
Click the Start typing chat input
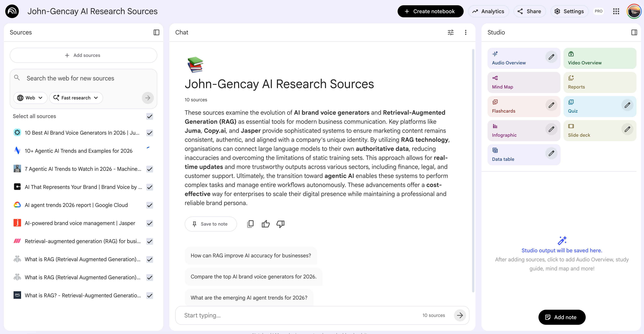click(x=300, y=315)
